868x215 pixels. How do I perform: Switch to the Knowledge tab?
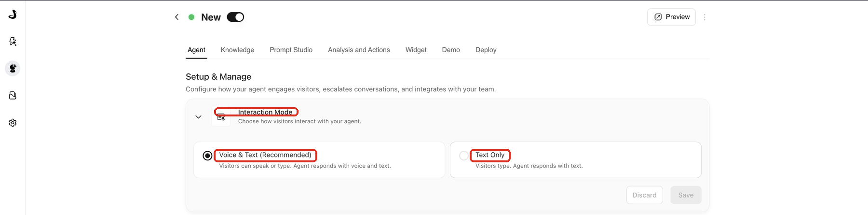click(x=237, y=50)
